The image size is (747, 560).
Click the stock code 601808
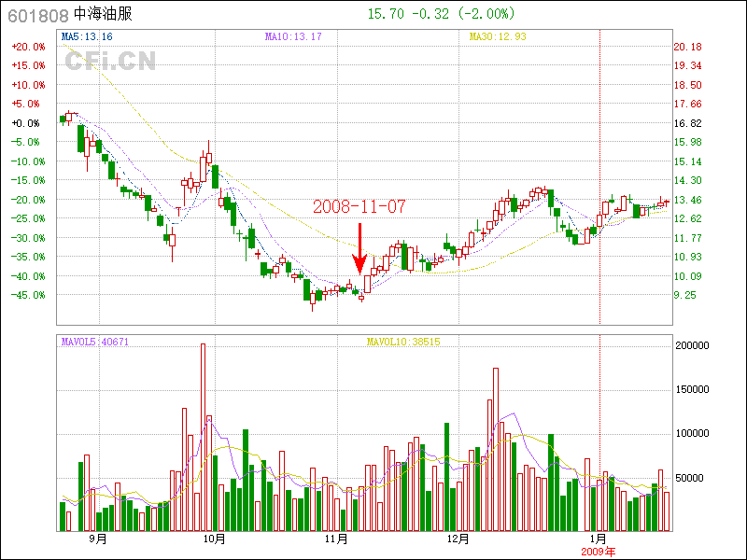(37, 16)
